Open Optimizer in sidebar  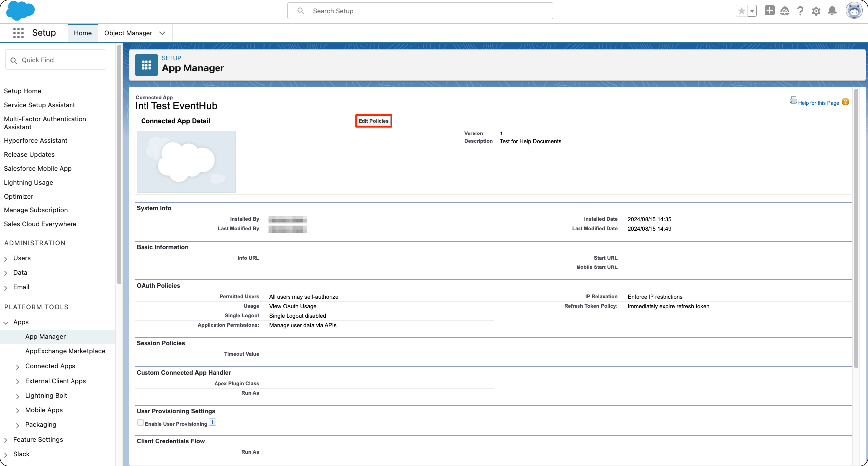pos(19,197)
